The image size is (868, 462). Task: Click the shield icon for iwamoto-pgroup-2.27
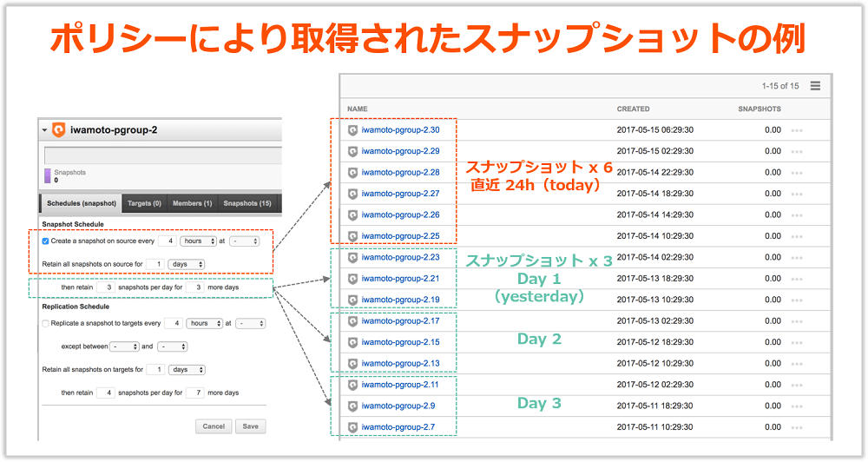click(x=352, y=194)
